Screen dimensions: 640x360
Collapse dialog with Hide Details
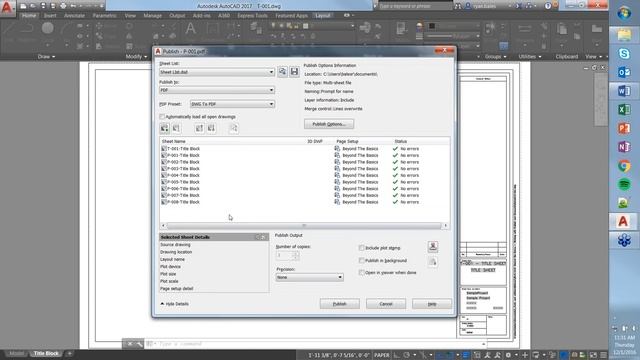coord(174,304)
